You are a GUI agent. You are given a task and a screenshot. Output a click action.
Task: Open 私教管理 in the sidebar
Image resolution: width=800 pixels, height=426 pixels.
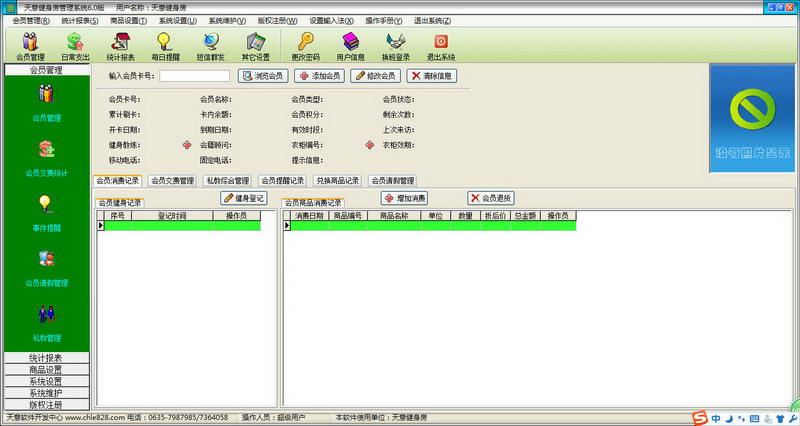[46, 323]
